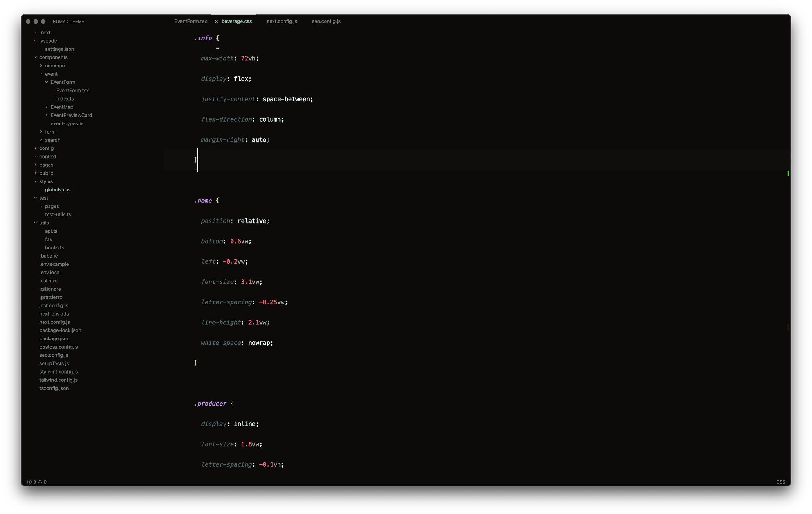Open hooks.ts in the utils folder
Image resolution: width=812 pixels, height=514 pixels.
[55, 248]
